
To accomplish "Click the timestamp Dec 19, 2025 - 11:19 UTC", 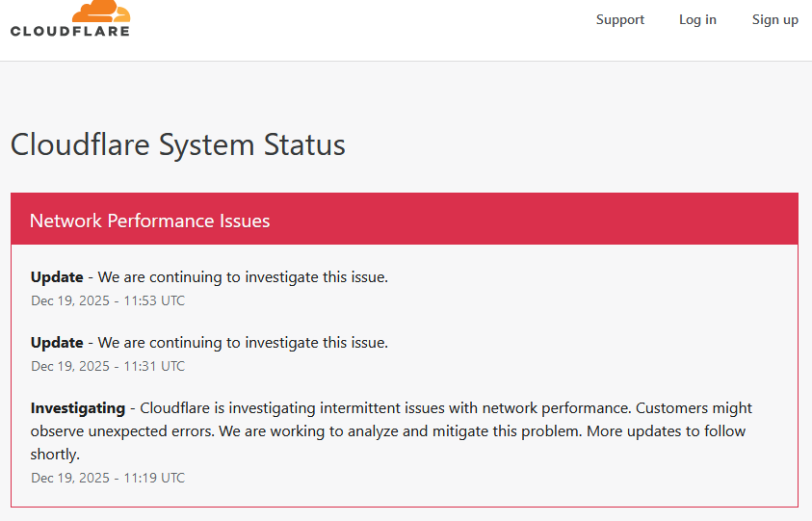I will pos(108,478).
